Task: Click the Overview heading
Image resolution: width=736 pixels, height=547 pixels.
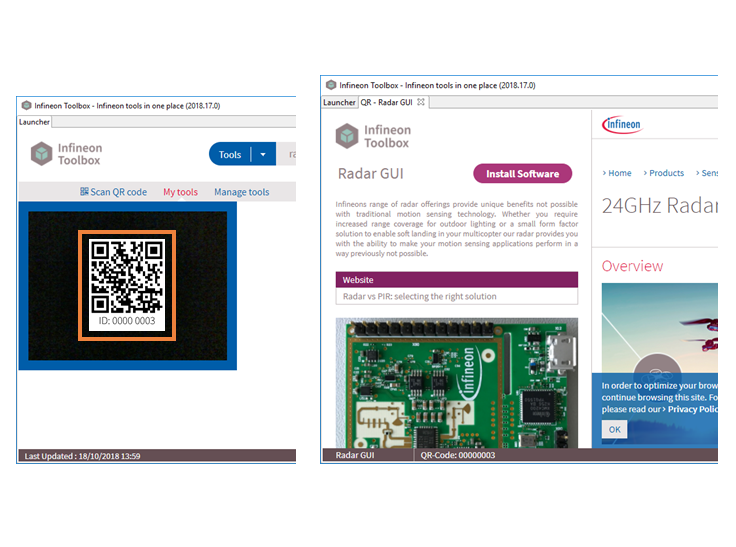Action: [x=632, y=266]
